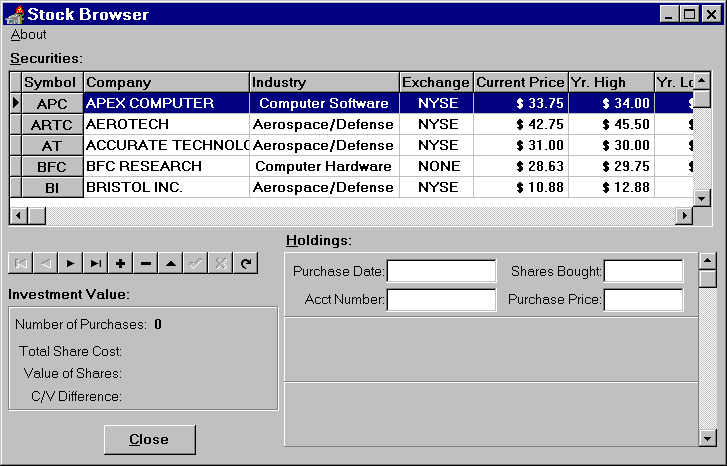Click the Stock Browser title bar icon
This screenshot has height=466, width=727.
pos(14,14)
